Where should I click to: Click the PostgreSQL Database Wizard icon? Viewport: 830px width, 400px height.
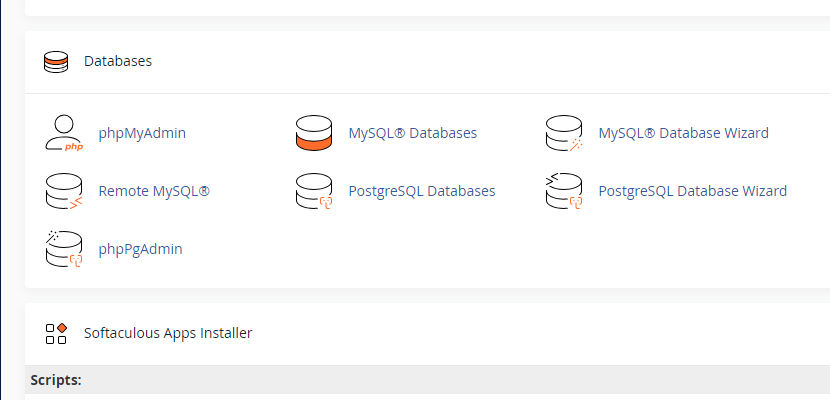tap(563, 191)
